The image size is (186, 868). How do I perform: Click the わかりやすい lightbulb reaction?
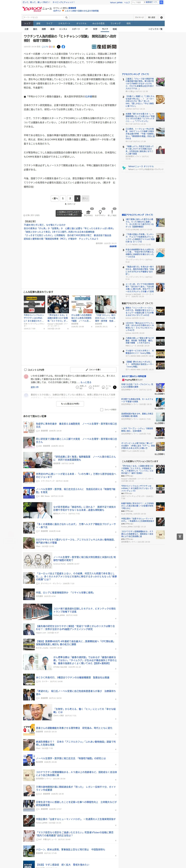100,213
